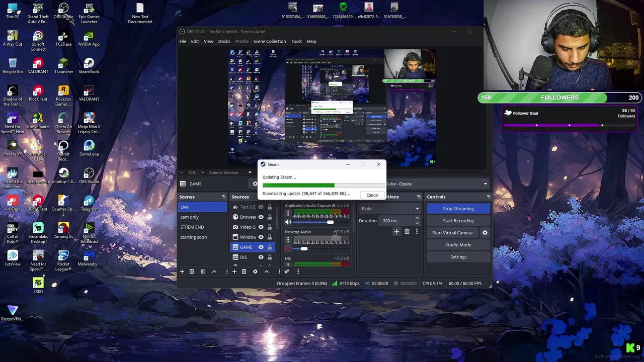644x362 pixels.
Task: Unlock the DIS source lock icon
Action: (270, 257)
